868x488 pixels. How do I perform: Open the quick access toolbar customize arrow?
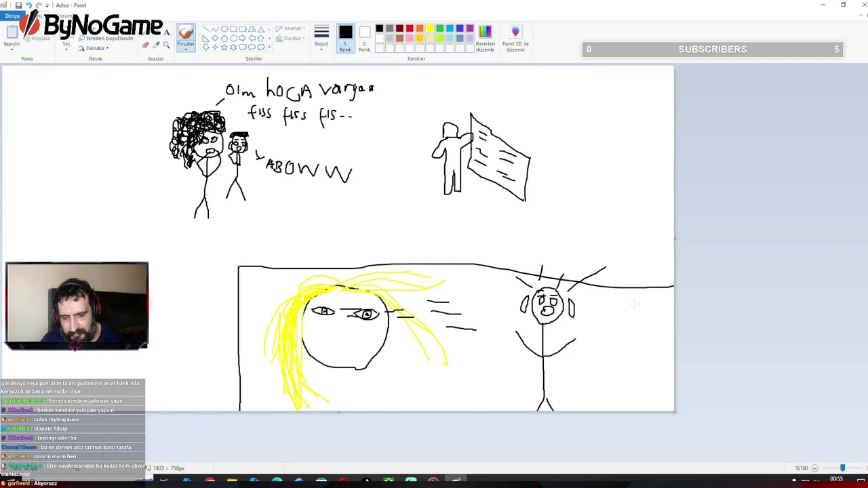click(x=47, y=5)
